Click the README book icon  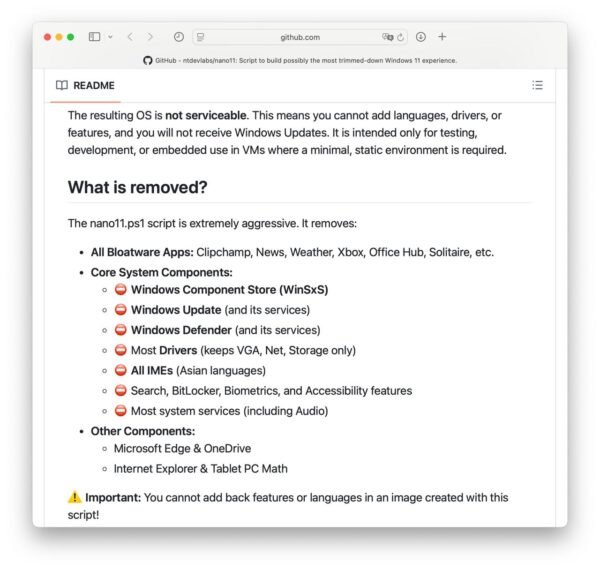click(x=62, y=85)
